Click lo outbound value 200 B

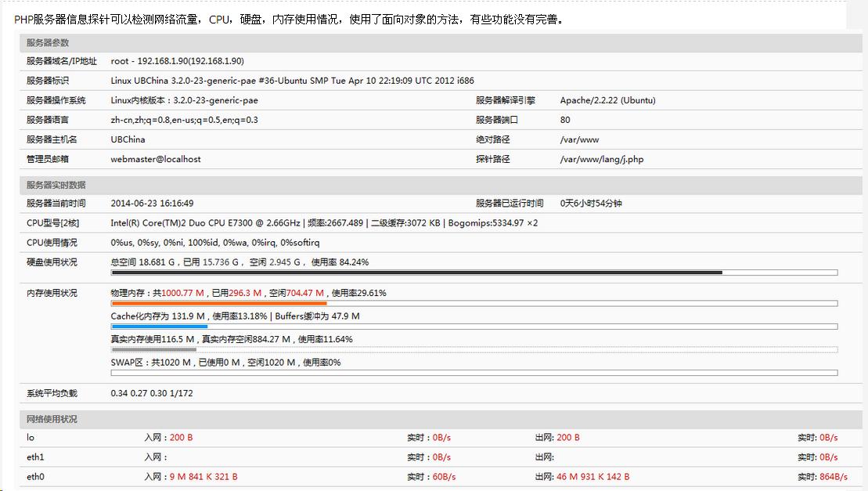pos(568,437)
